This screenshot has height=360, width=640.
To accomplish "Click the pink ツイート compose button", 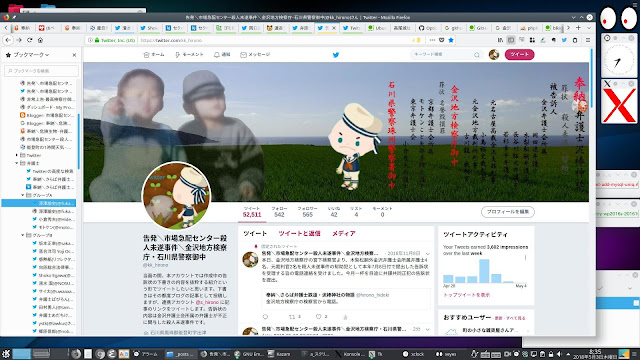I will pyautogui.click(x=520, y=54).
